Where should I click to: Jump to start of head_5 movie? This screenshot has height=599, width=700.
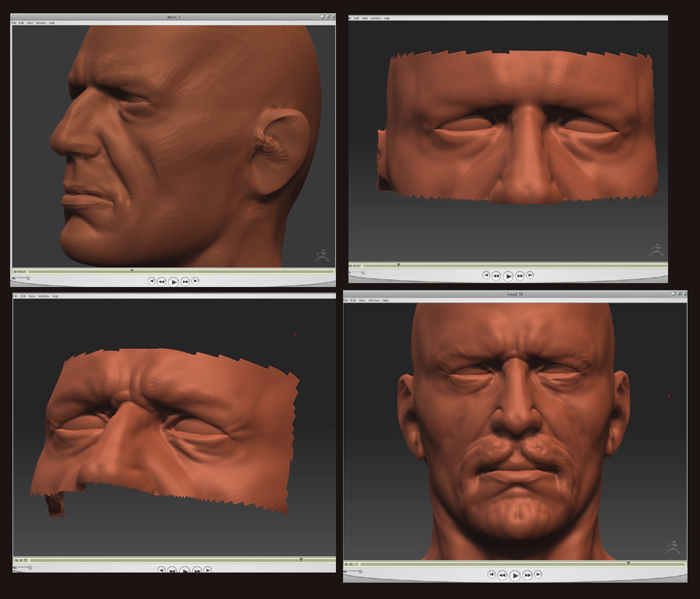[152, 281]
